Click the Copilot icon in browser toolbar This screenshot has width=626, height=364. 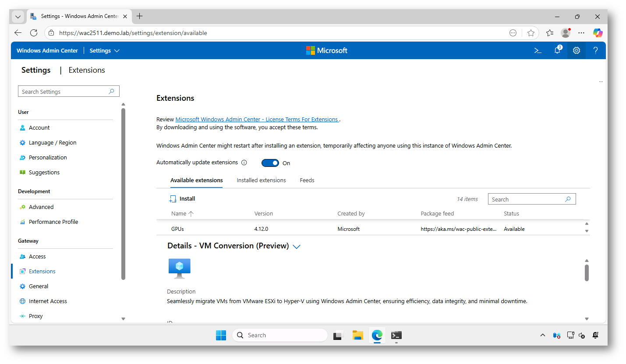598,33
